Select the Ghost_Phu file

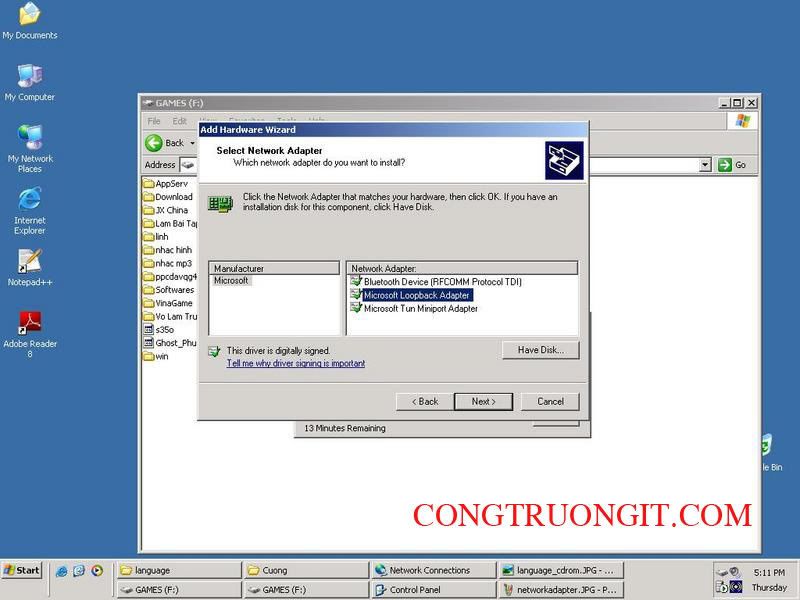point(170,343)
